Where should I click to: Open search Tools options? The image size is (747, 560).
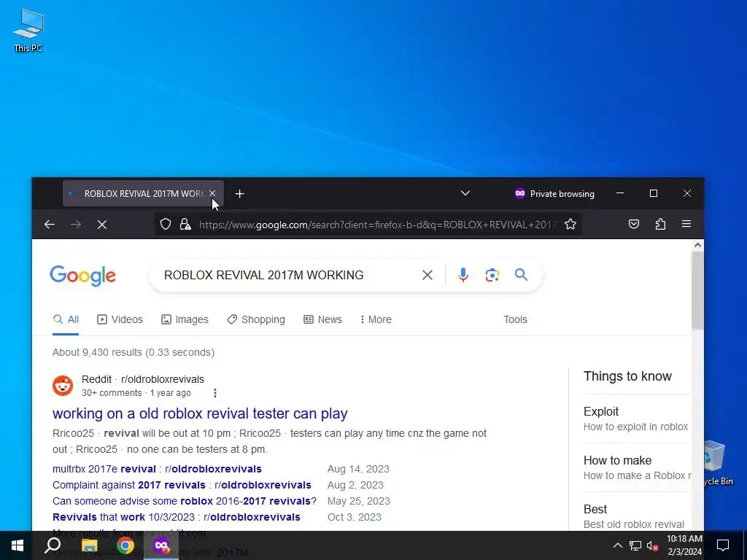[x=515, y=319]
